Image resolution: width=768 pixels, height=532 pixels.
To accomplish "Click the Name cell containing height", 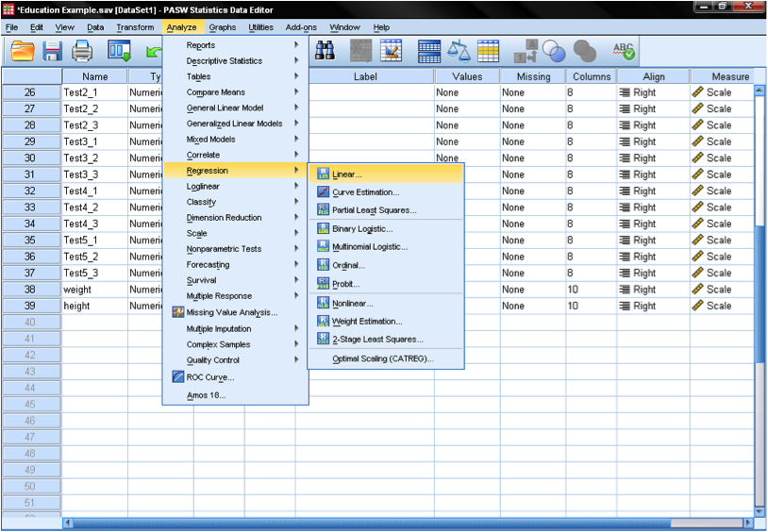I will (x=94, y=306).
